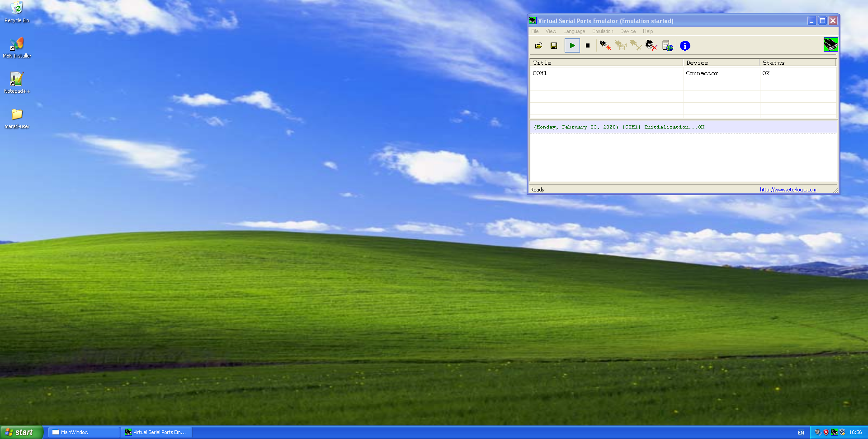Viewport: 868px width, 439px height.
Task: Click the green serial connector logo in toolbar
Action: (830, 44)
